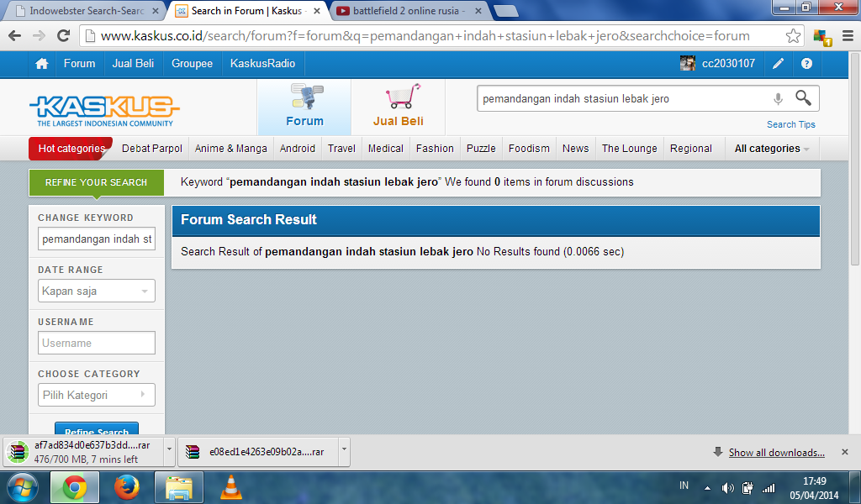The height and width of the screenshot is (504, 861).
Task: Open the af7ad834d0e637b3dd rar download item
Action: click(83, 452)
